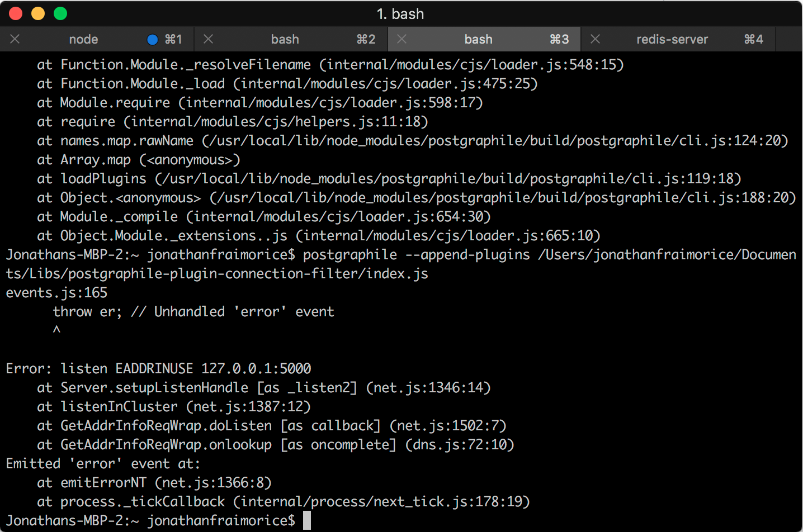Switch to the node tab

pos(84,39)
